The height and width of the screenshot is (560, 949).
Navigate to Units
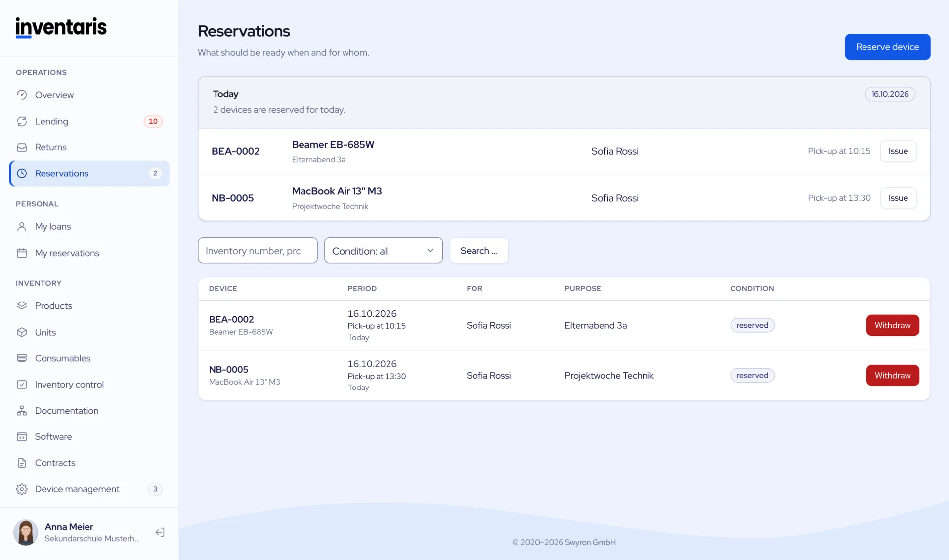tap(89, 332)
